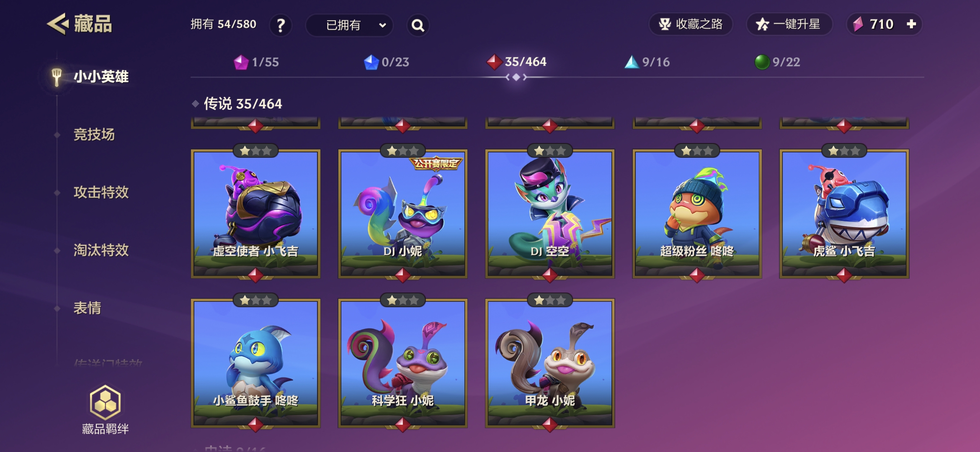Select the 虚空使者 小飞吉 card

[255, 213]
